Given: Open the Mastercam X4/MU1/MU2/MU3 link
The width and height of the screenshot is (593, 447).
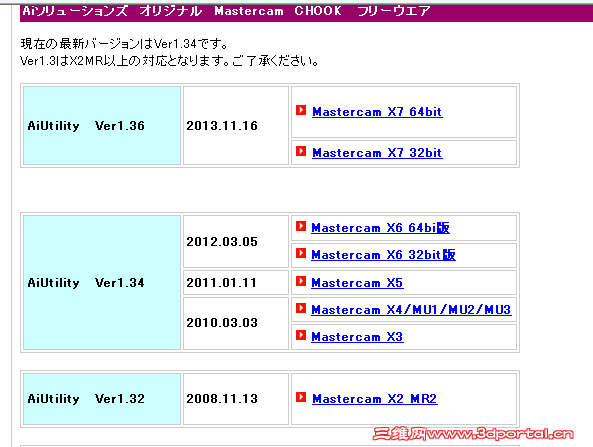Looking at the screenshot, I should [x=411, y=310].
